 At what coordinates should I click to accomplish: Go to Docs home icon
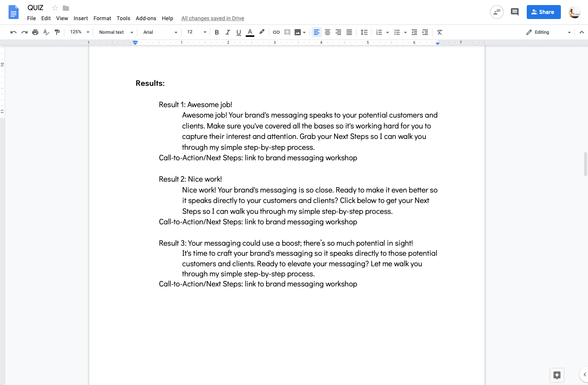pyautogui.click(x=14, y=12)
